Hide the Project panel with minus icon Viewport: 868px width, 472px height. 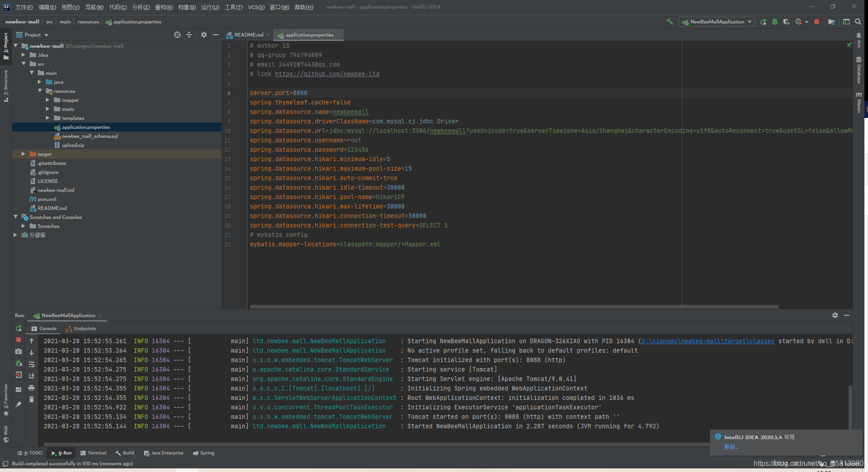(216, 35)
